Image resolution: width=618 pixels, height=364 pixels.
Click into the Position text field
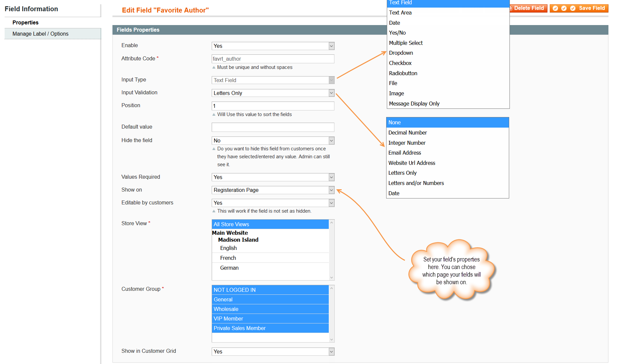(x=273, y=106)
